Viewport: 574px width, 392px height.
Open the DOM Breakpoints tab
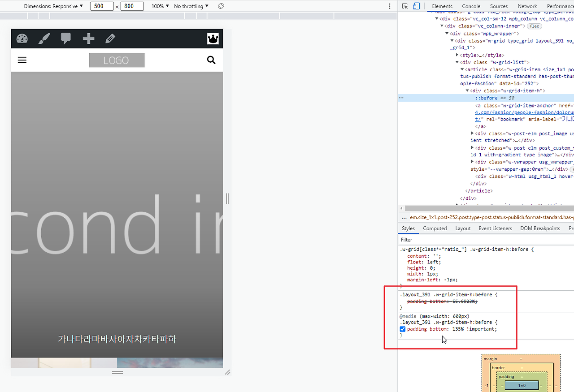pos(540,228)
